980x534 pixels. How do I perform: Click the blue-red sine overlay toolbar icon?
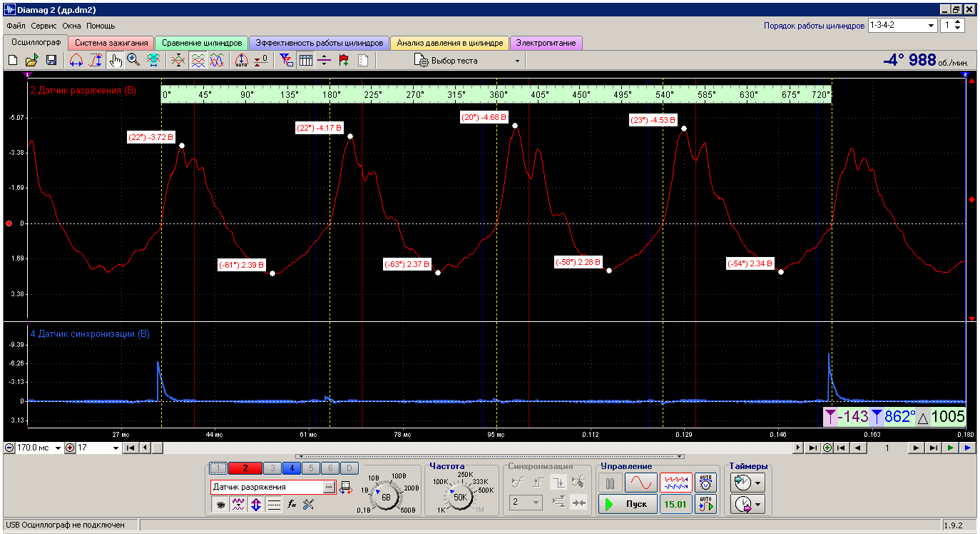(x=218, y=61)
